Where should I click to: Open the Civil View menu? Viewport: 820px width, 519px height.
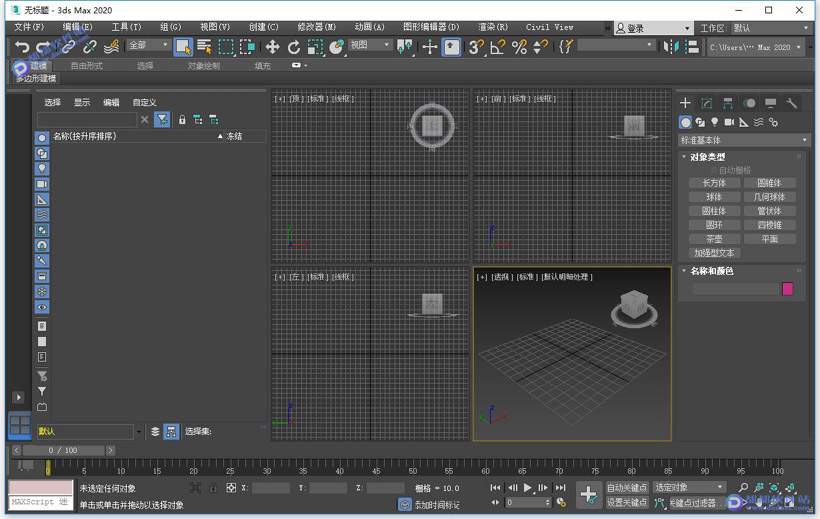coord(549,27)
